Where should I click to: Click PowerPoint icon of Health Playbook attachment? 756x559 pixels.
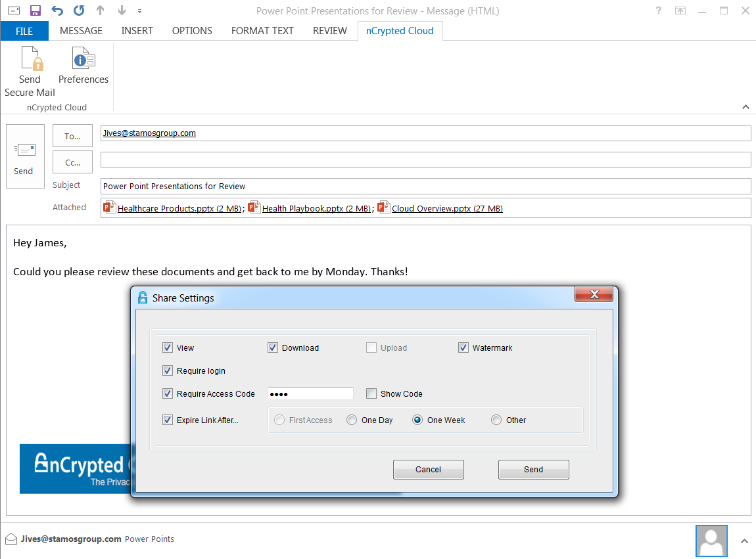click(x=254, y=207)
